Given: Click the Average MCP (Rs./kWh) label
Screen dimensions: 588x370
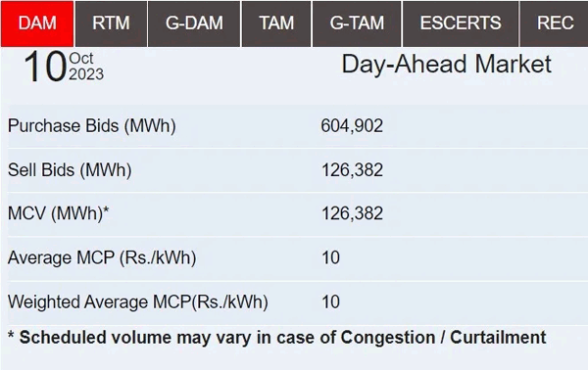Looking at the screenshot, I should pyautogui.click(x=102, y=258).
